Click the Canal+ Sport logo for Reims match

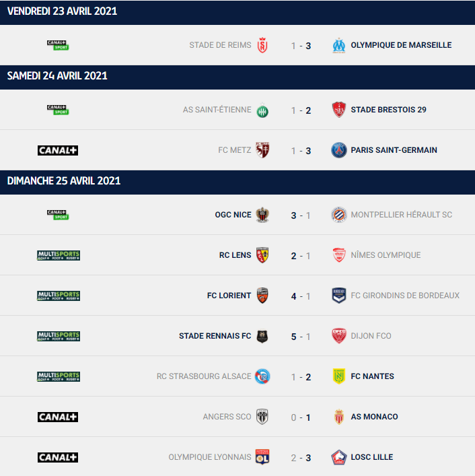(x=58, y=45)
